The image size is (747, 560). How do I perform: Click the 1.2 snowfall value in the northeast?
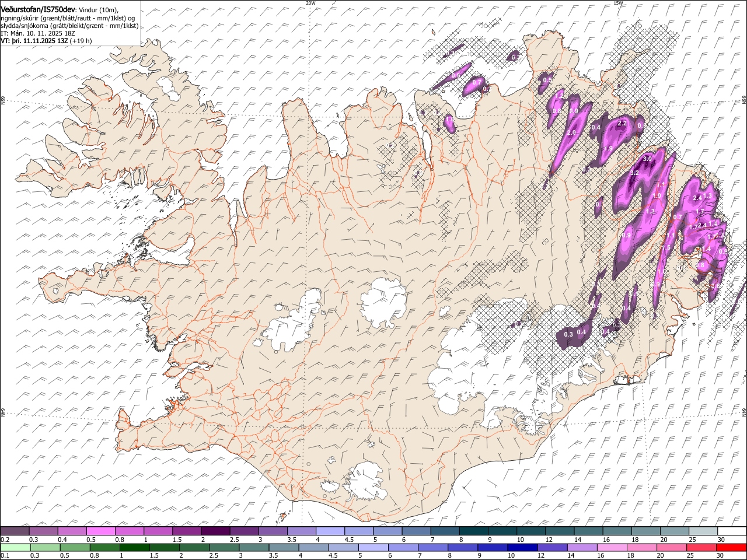[x=559, y=95]
